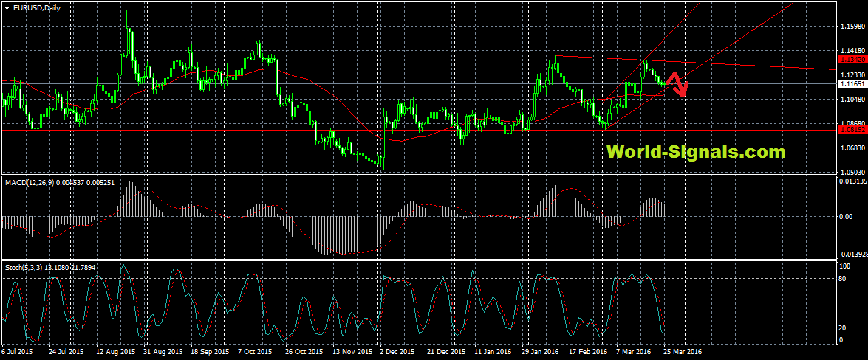Select the red zigzag forecast arrow
This screenshot has height=360, width=868.
point(678,83)
